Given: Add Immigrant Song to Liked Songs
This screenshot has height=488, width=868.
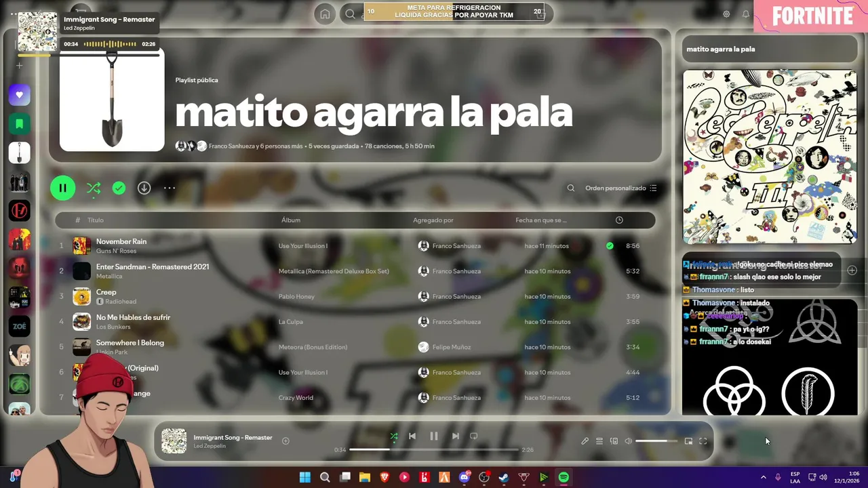Looking at the screenshot, I should [285, 441].
